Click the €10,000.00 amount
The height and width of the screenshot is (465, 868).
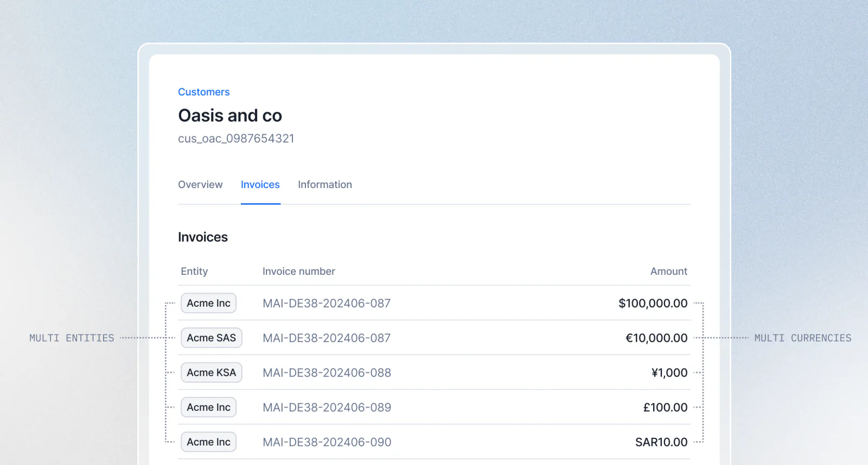pyautogui.click(x=656, y=338)
